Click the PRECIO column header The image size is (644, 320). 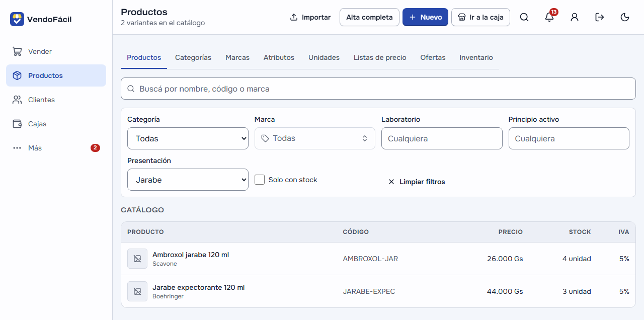(x=511, y=232)
